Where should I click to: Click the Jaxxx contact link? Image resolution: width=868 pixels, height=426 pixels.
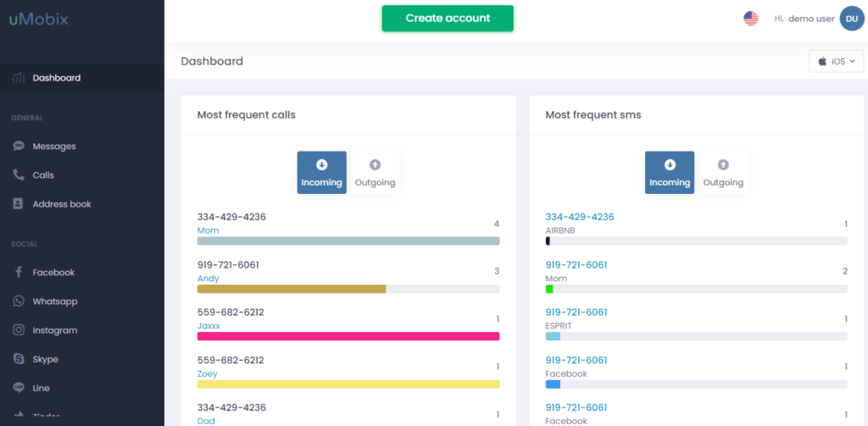pos(209,326)
